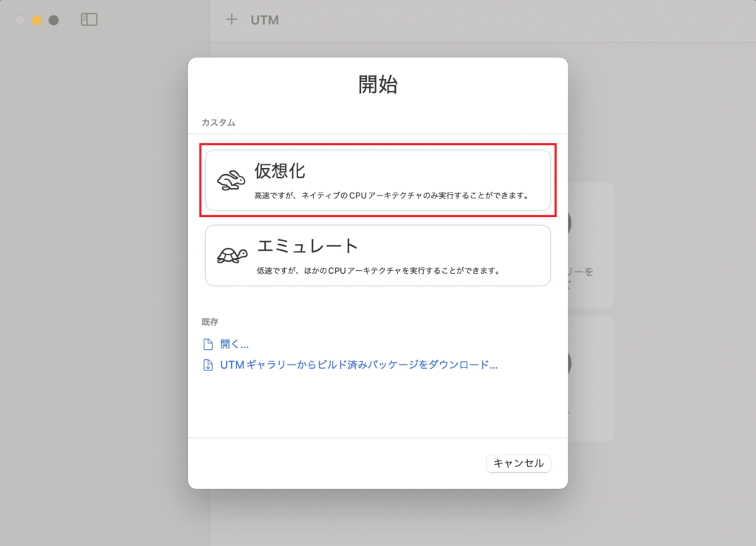Click the rabbit icon for 仮想化
This screenshot has height=546, width=756.
(231, 180)
